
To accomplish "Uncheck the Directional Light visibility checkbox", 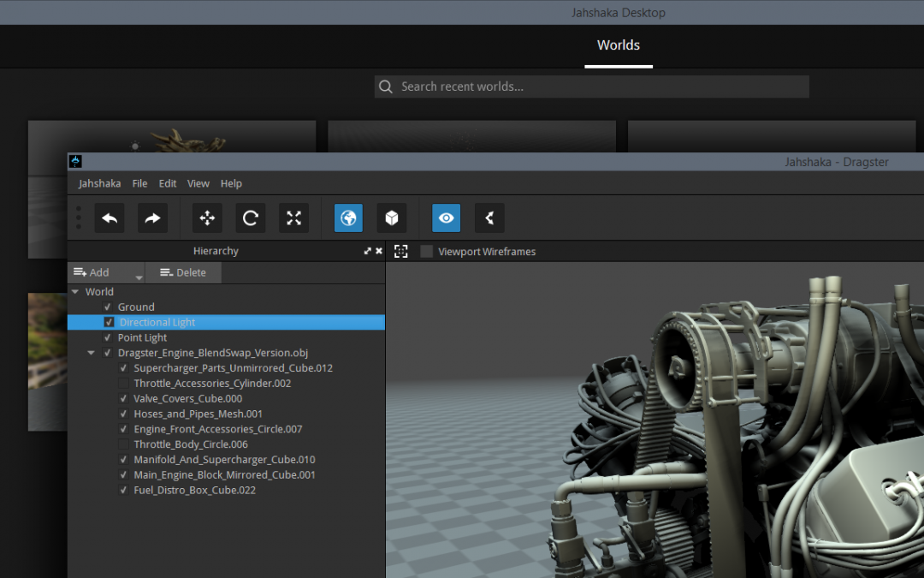I will pyautogui.click(x=109, y=322).
